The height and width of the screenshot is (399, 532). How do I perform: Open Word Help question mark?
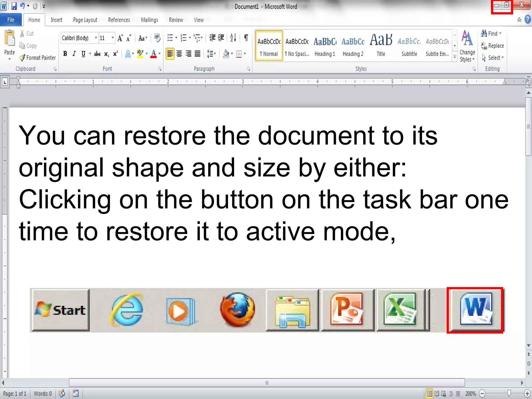528,19
